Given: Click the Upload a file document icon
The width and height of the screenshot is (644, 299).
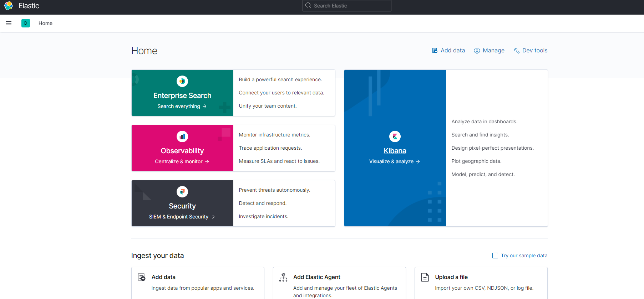Looking at the screenshot, I should click(x=425, y=277).
